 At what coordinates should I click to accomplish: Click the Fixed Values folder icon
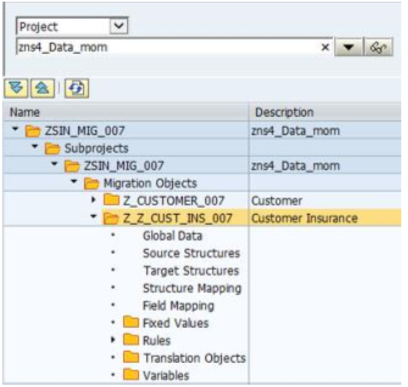tap(131, 323)
